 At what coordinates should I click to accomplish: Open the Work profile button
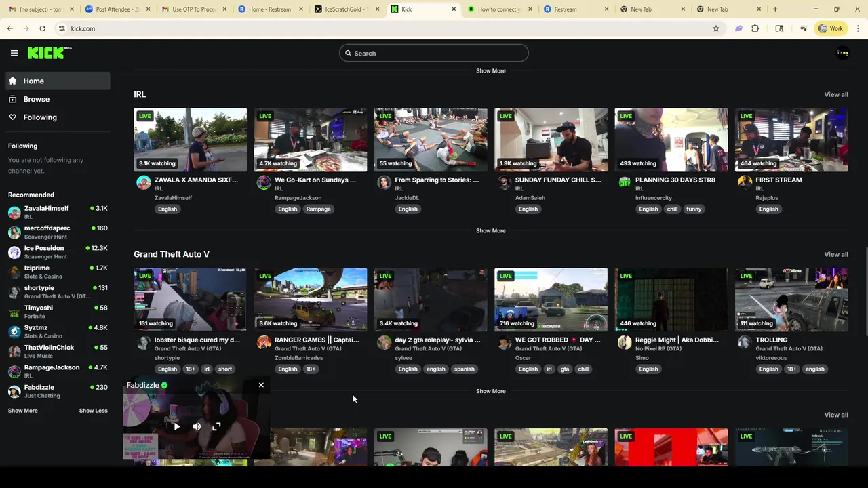click(831, 28)
